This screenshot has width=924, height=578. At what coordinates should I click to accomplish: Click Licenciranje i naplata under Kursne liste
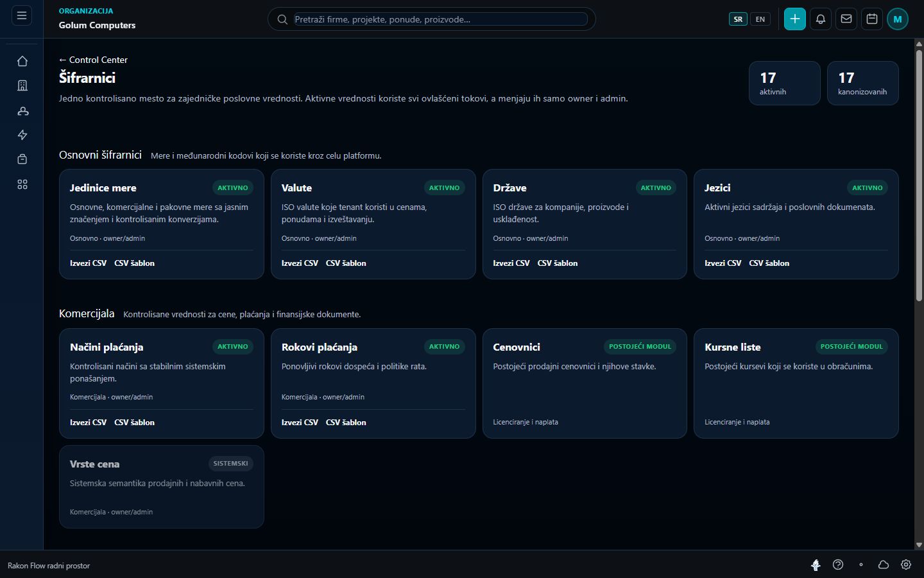(737, 422)
